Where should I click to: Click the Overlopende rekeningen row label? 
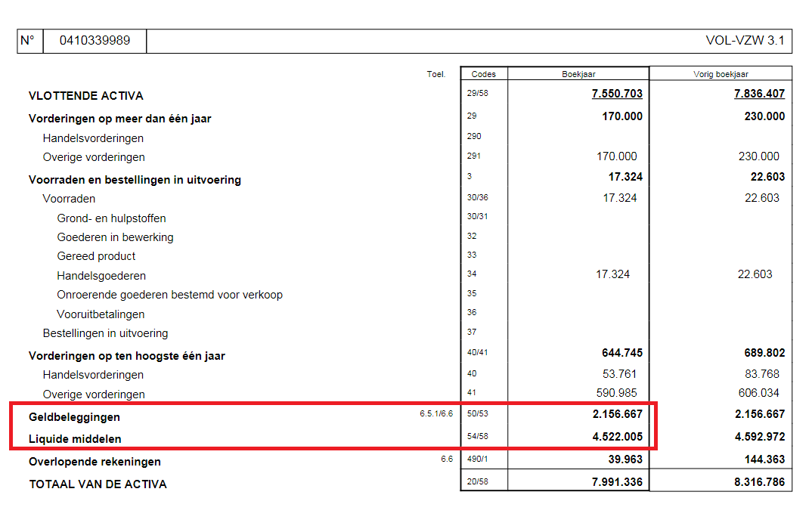tap(95, 462)
